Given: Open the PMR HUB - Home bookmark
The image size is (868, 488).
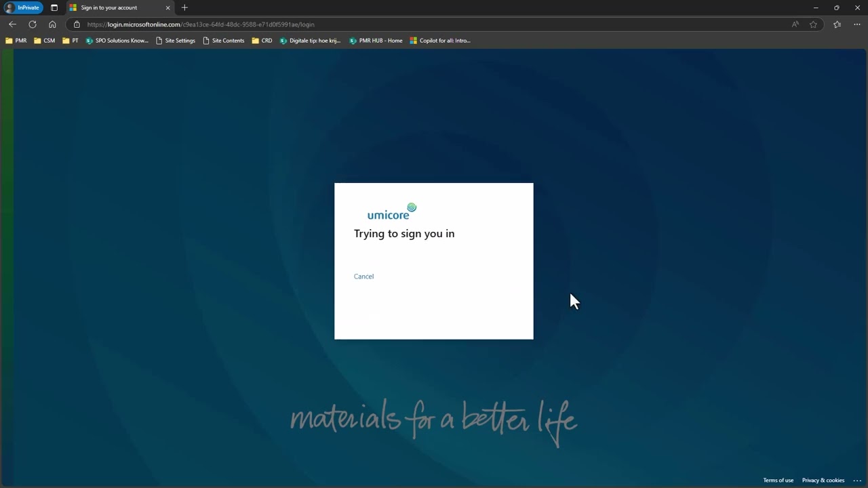Looking at the screenshot, I should tap(376, 41).
